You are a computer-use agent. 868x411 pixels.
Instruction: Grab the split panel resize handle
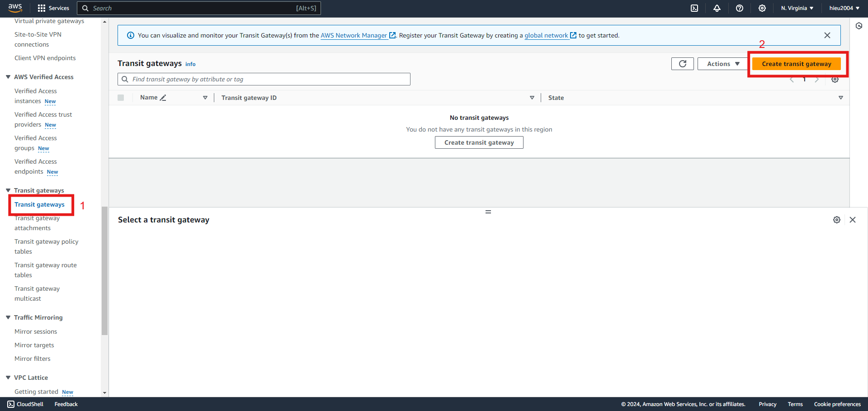click(488, 212)
